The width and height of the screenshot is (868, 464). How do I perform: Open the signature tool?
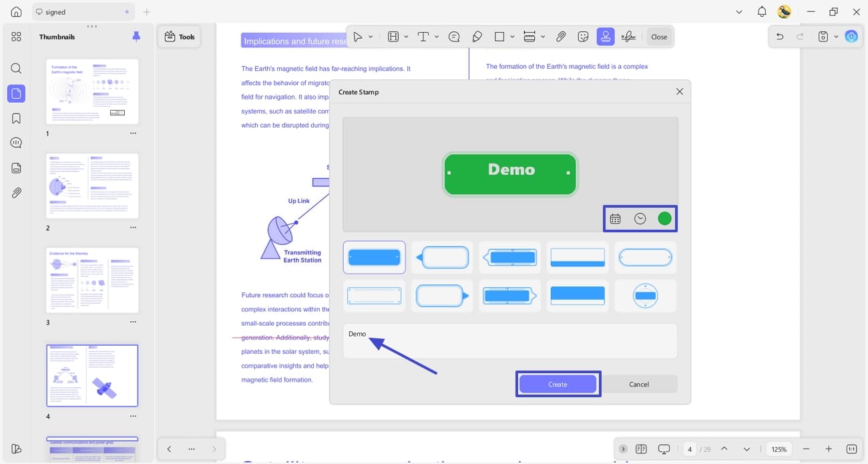pyautogui.click(x=628, y=37)
